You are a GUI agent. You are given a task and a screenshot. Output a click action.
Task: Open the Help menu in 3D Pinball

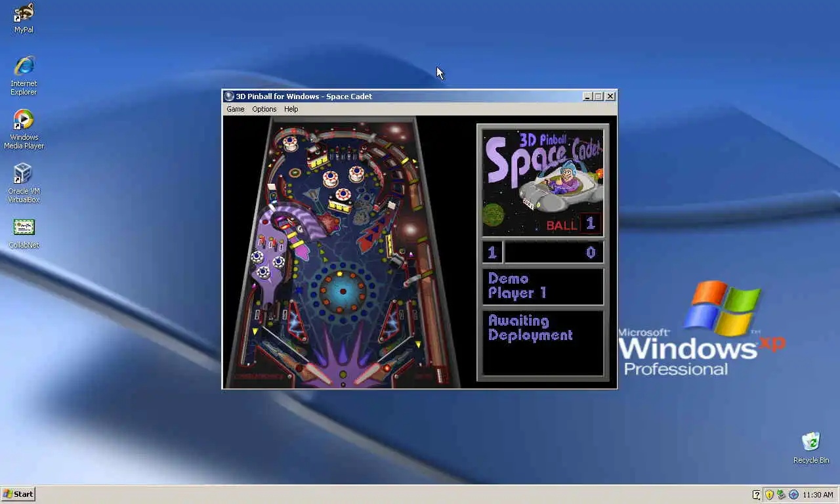point(291,109)
